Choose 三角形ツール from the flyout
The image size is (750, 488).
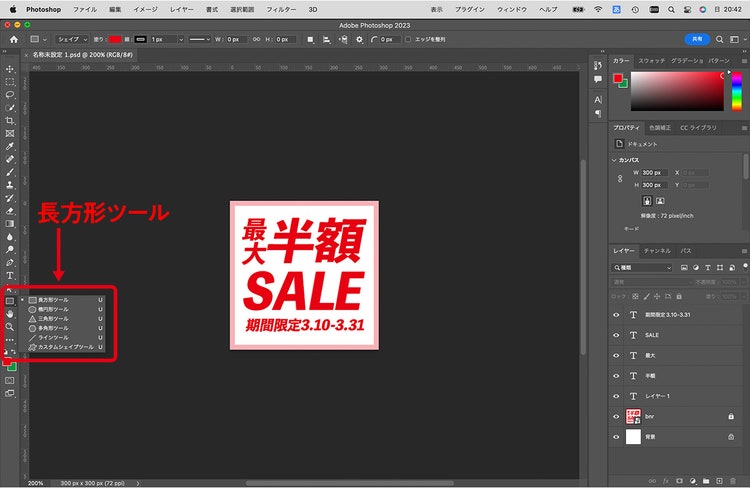66,319
